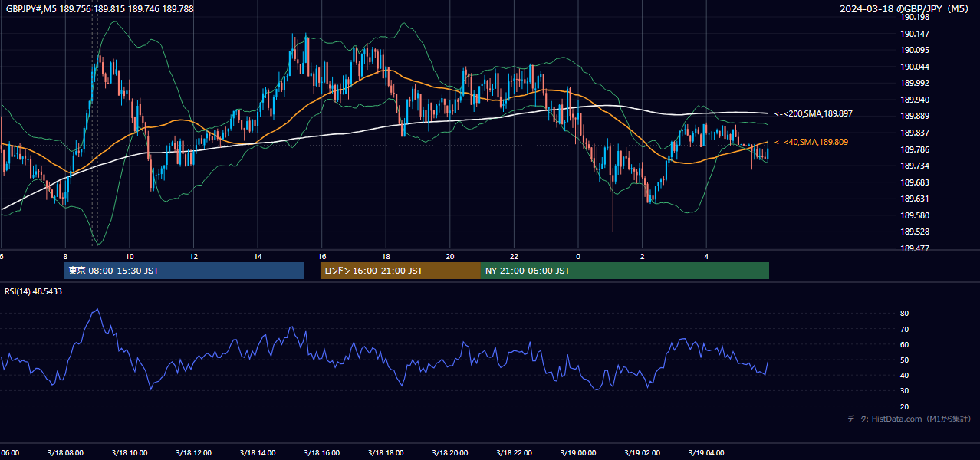
Task: Click hour label 10 under price chart
Action: (130, 256)
